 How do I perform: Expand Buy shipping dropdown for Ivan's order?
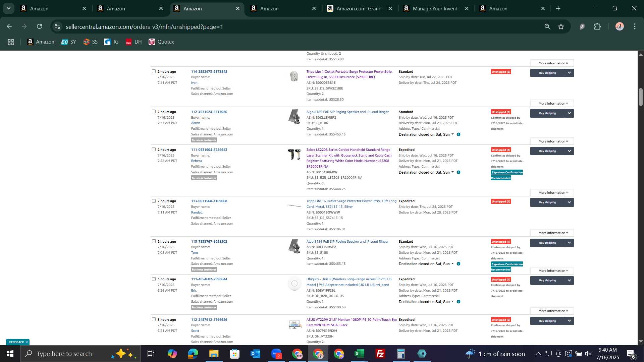(569, 73)
